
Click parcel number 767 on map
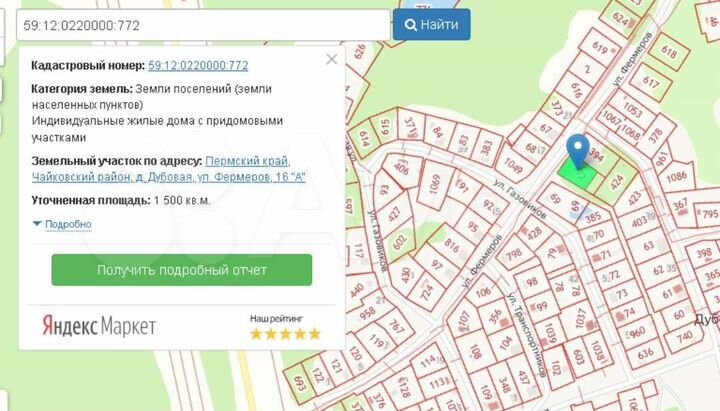point(396,326)
